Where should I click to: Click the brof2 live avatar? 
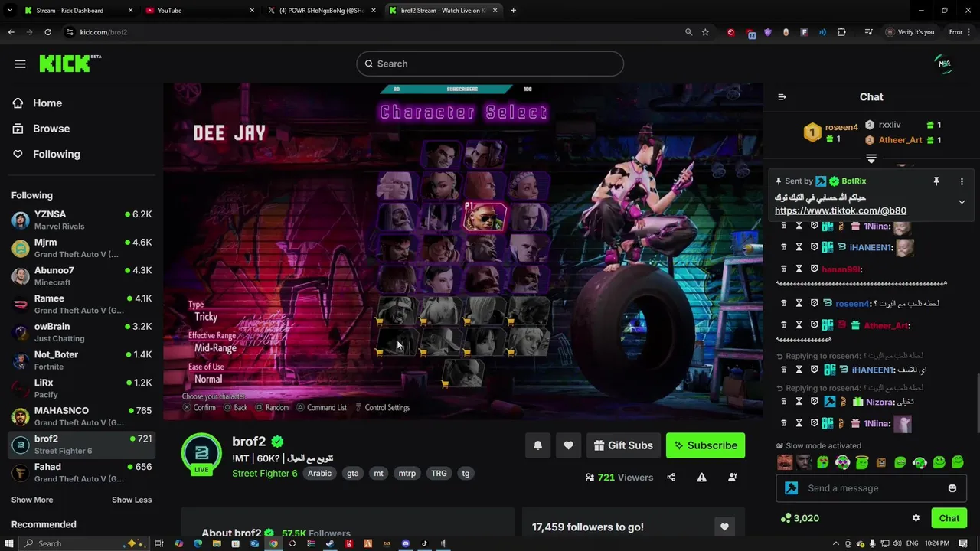[201, 454]
